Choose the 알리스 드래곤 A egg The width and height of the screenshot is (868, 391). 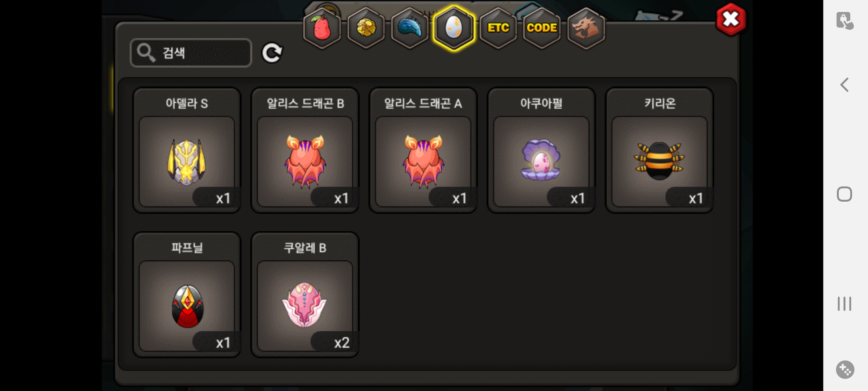tap(423, 150)
